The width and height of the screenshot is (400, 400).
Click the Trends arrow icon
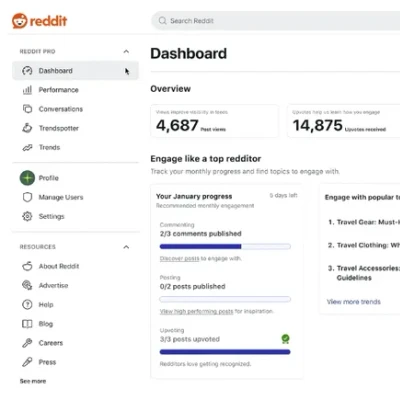(x=27, y=147)
